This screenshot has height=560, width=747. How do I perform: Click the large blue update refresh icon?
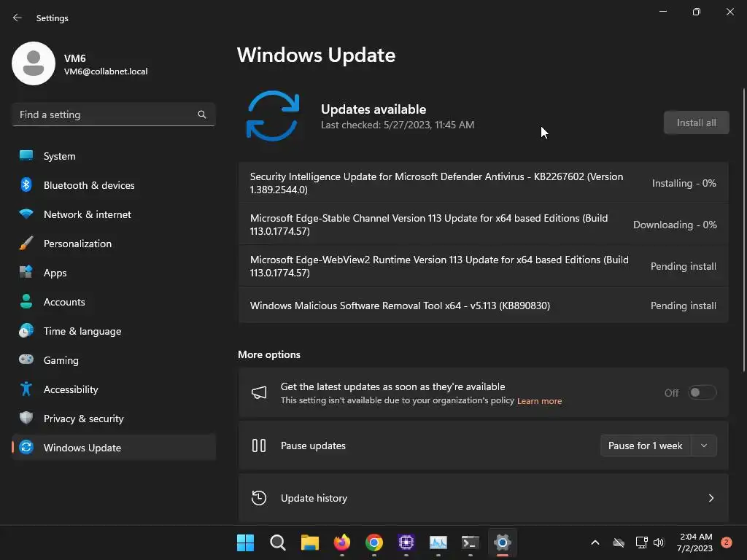coord(273,116)
